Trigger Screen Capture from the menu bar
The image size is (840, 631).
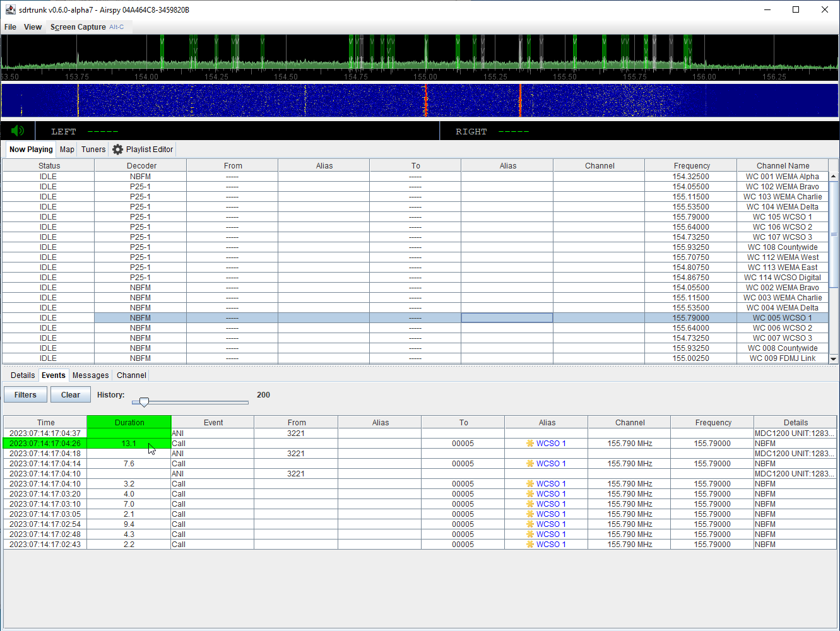78,27
